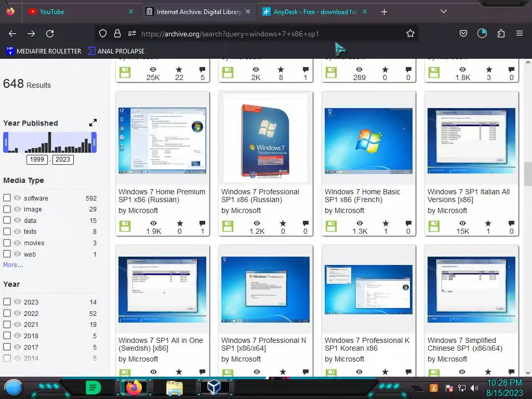The width and height of the screenshot is (532, 399).
Task: Check the 2021 year checkbox
Action: click(7, 324)
